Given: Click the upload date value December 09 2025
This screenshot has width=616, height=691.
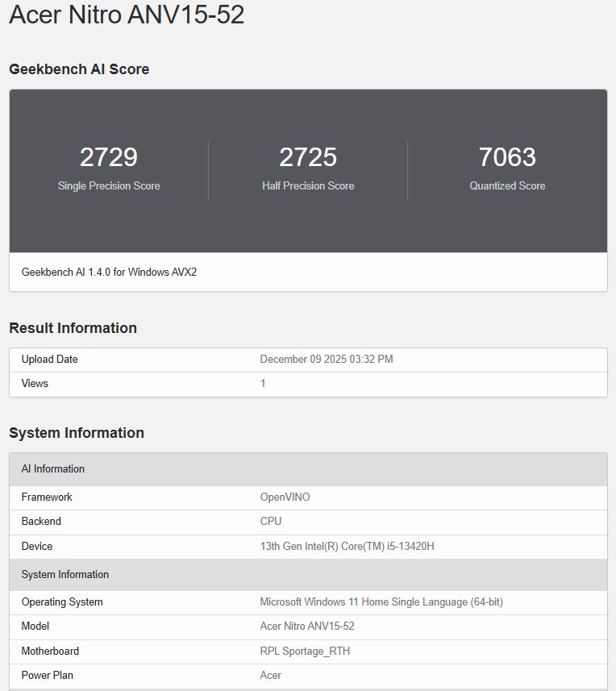Looking at the screenshot, I should click(327, 360).
